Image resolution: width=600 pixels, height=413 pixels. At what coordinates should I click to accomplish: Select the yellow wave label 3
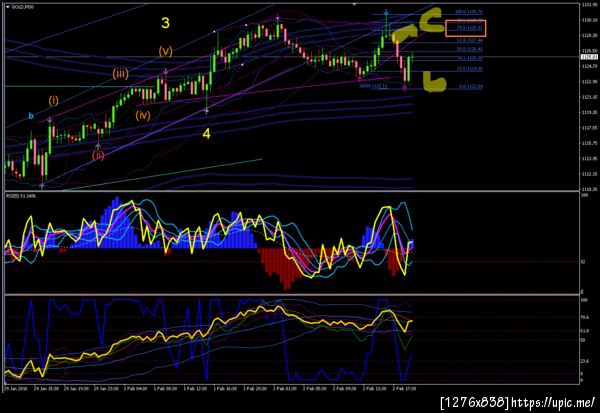pos(165,23)
